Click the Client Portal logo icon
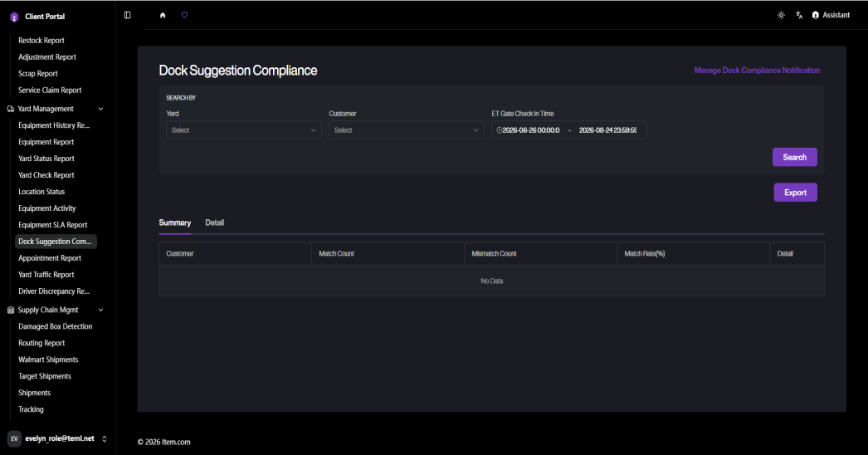Image resolution: width=868 pixels, height=455 pixels. (14, 17)
